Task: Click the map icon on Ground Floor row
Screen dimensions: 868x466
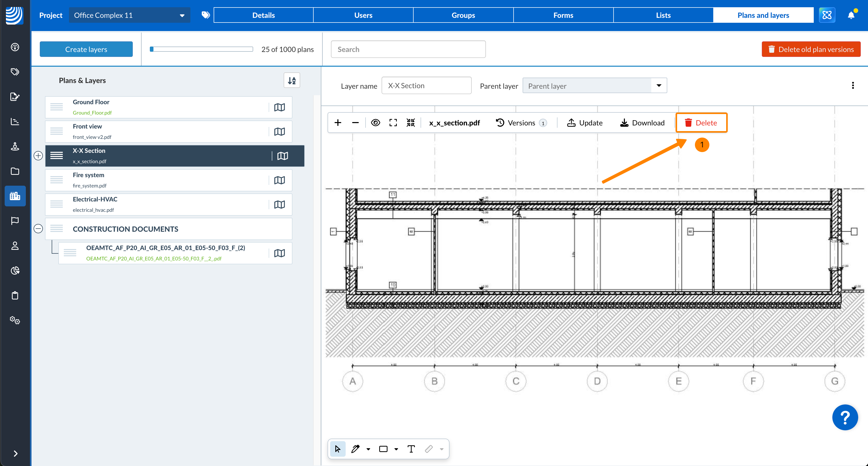Action: 279,107
